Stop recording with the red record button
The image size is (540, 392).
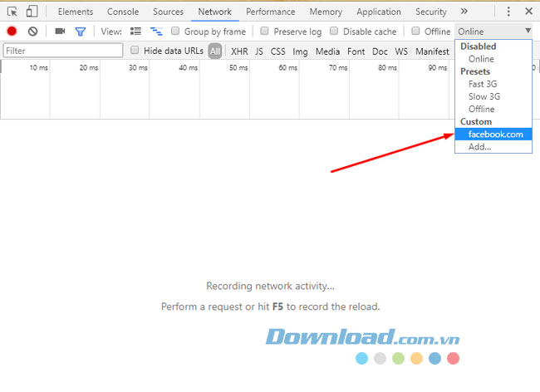(12, 31)
